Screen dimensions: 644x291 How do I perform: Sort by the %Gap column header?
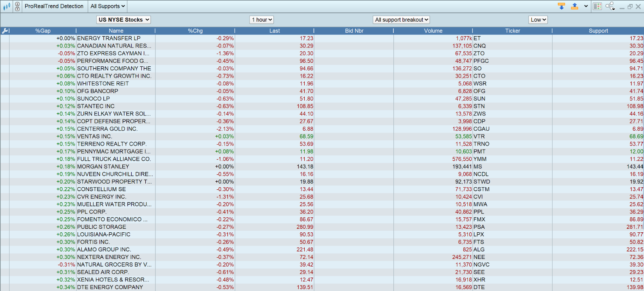(43, 31)
